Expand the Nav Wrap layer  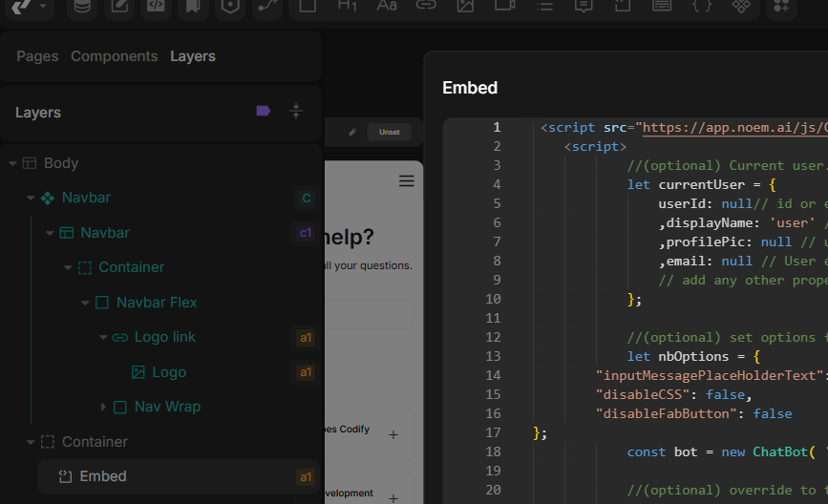click(x=104, y=407)
